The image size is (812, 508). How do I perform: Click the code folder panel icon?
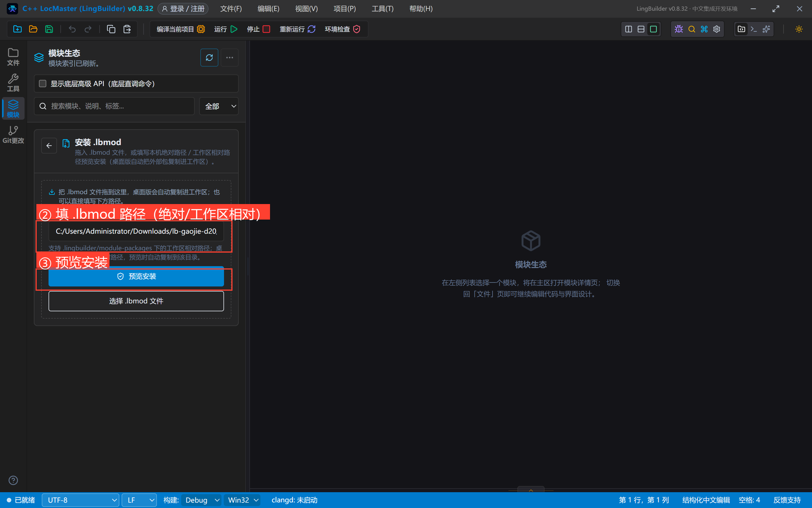(x=741, y=29)
